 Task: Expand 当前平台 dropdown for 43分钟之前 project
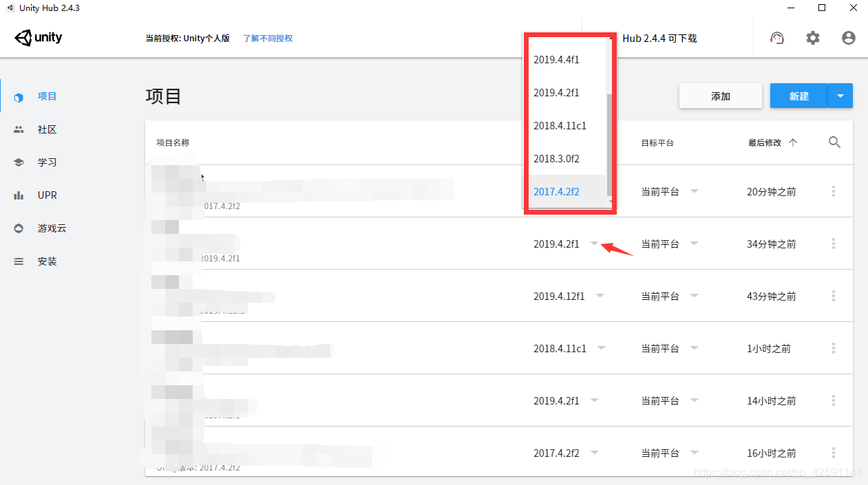(694, 296)
